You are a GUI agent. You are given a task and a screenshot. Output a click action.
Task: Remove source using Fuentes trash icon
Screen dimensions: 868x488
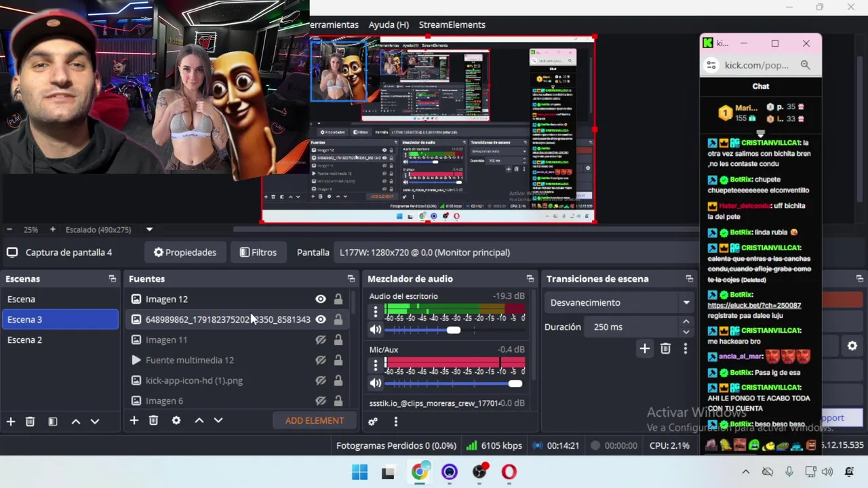153,420
